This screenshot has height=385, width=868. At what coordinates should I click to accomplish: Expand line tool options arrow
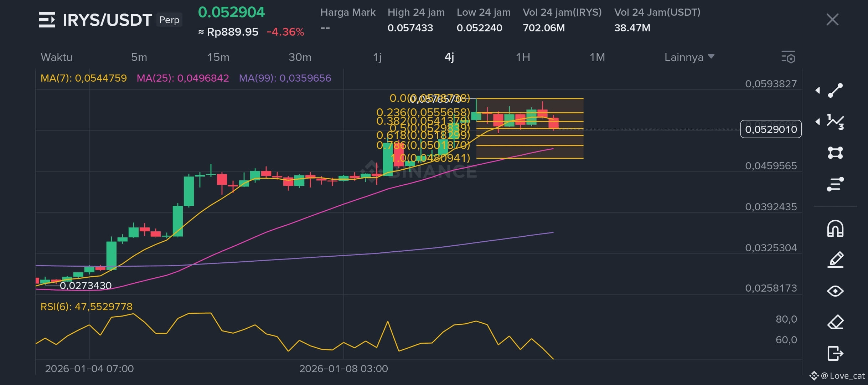[818, 91]
